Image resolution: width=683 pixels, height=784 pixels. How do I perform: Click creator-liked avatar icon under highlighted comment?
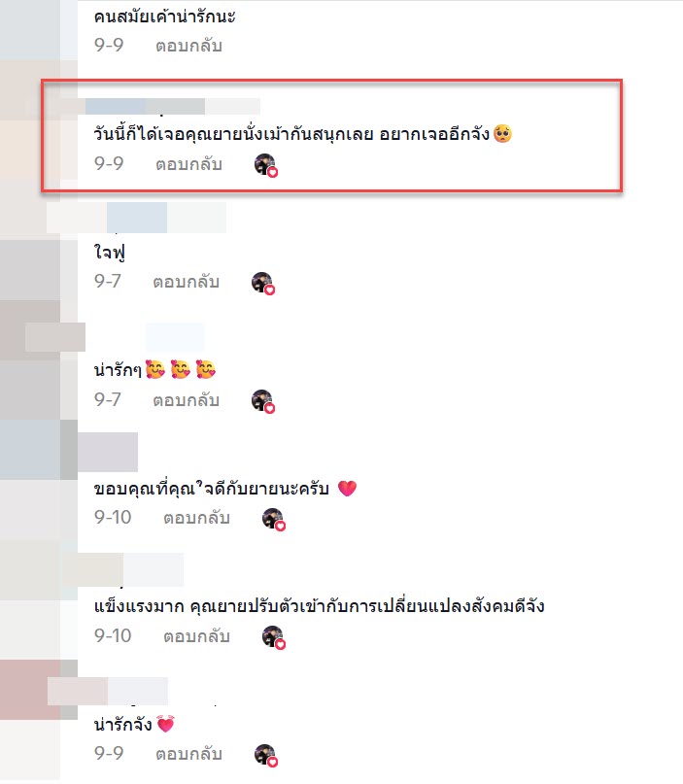click(265, 165)
